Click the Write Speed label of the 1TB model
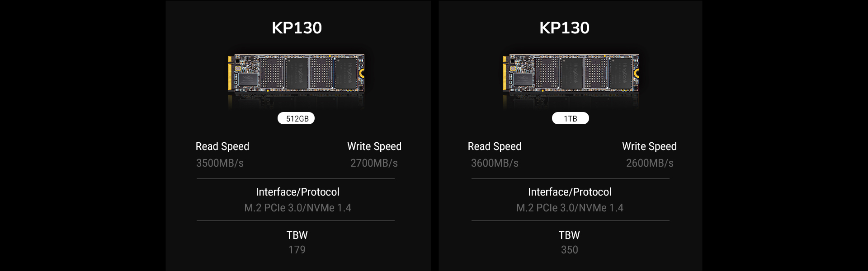The image size is (868, 271). coord(649,146)
